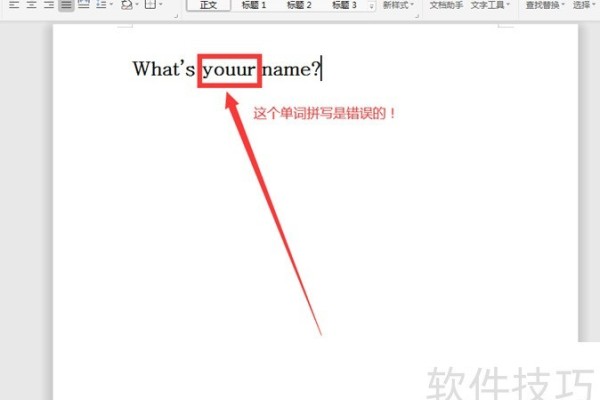Open the 新样式 new style dropdown
This screenshot has width=600, height=400.
(398, 5)
